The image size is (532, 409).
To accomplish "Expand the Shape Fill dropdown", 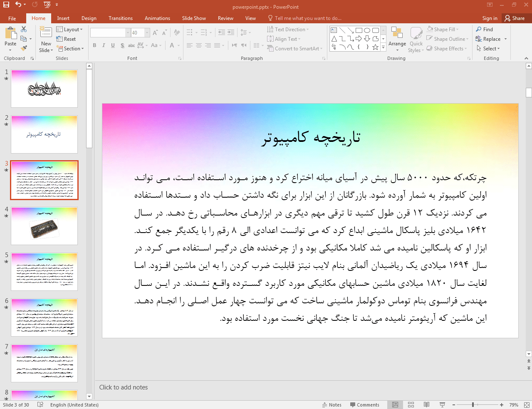I will tap(457, 30).
